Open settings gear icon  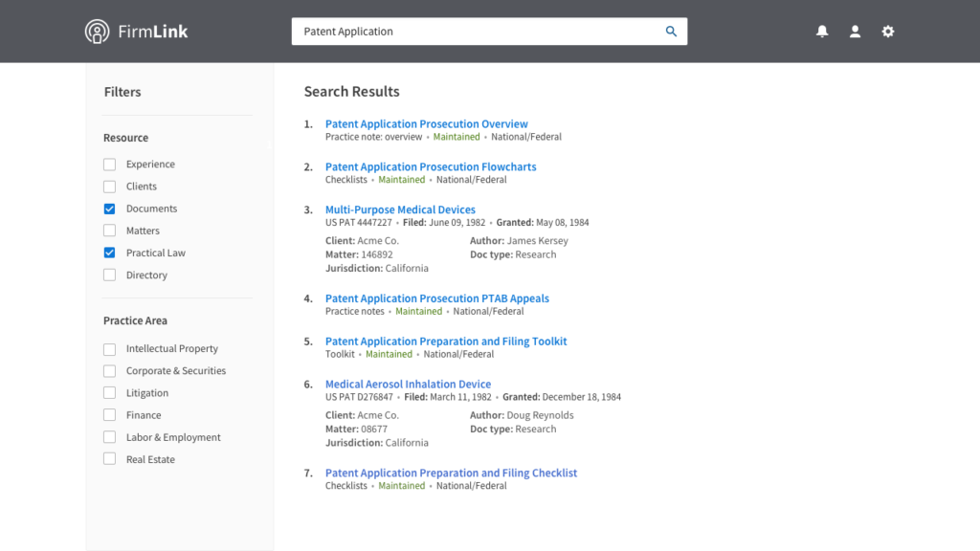coord(888,32)
